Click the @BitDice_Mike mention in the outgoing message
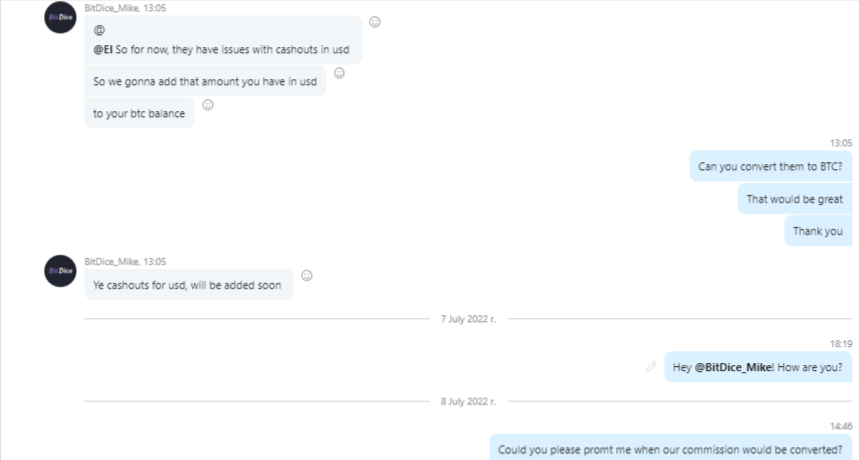The image size is (859, 460). click(x=734, y=367)
